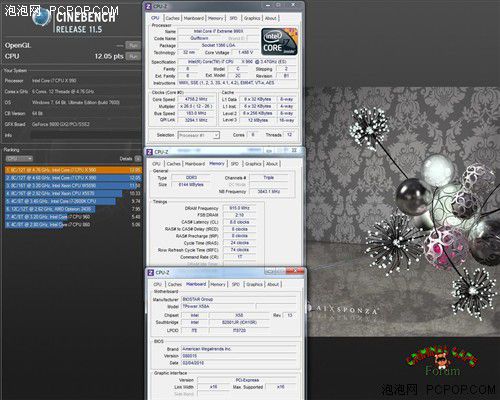Open the Caches tab in the top CPU-Z window
Screen dimensions: 500x400
[x=172, y=18]
